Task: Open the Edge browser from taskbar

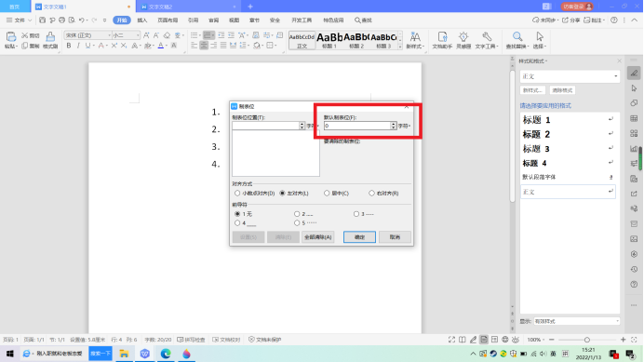Action: coord(166,354)
